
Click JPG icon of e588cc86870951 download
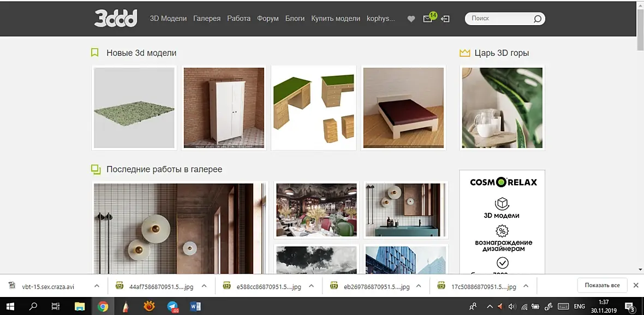point(226,286)
